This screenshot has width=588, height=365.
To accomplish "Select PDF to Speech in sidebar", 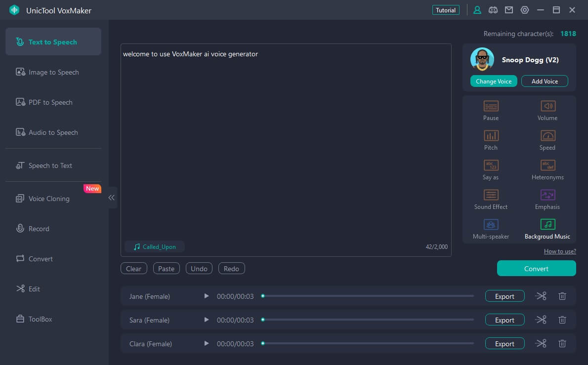I will point(53,102).
